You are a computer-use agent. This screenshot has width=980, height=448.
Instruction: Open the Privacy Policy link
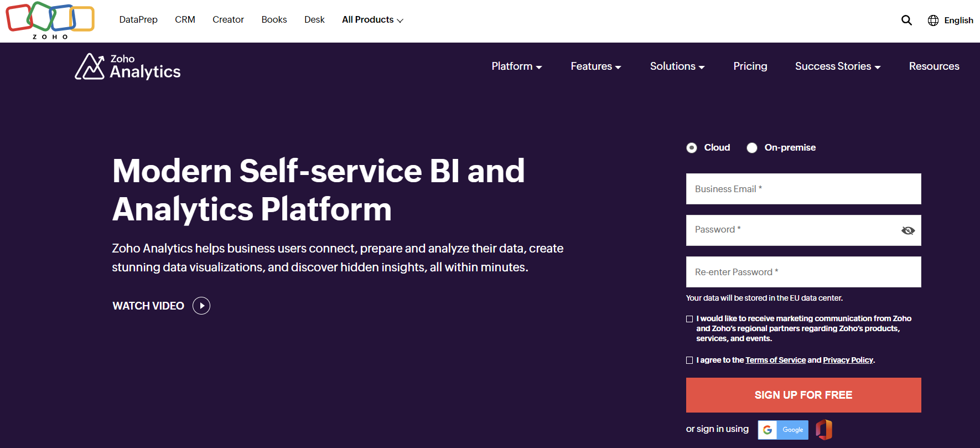848,360
